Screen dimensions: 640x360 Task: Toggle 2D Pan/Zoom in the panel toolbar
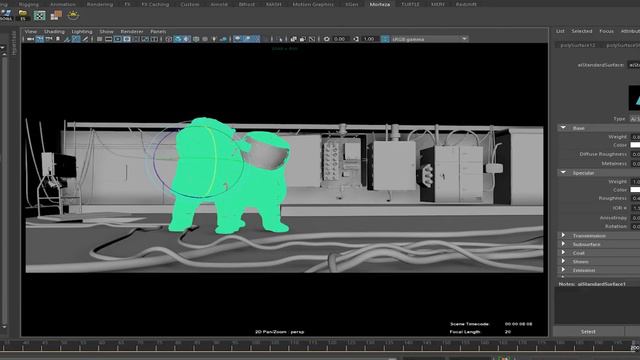click(76, 39)
